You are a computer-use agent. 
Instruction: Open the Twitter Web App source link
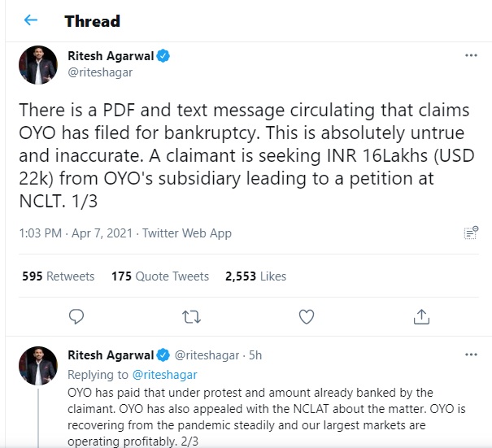tap(187, 233)
